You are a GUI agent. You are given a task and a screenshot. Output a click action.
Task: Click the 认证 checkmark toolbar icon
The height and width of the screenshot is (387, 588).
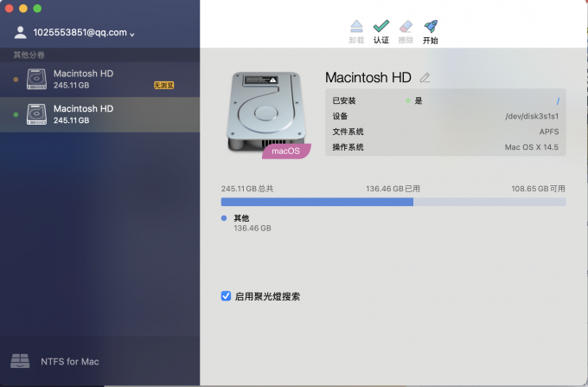(381, 26)
